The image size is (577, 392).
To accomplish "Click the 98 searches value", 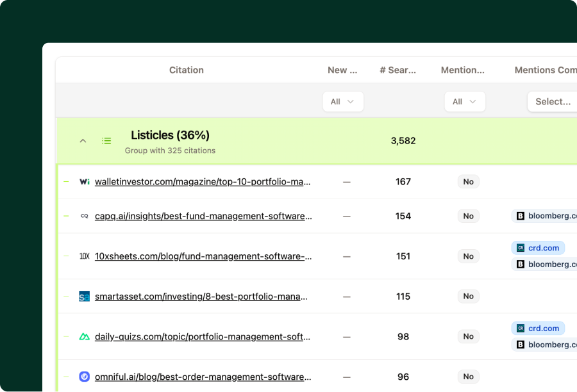I will point(403,336).
